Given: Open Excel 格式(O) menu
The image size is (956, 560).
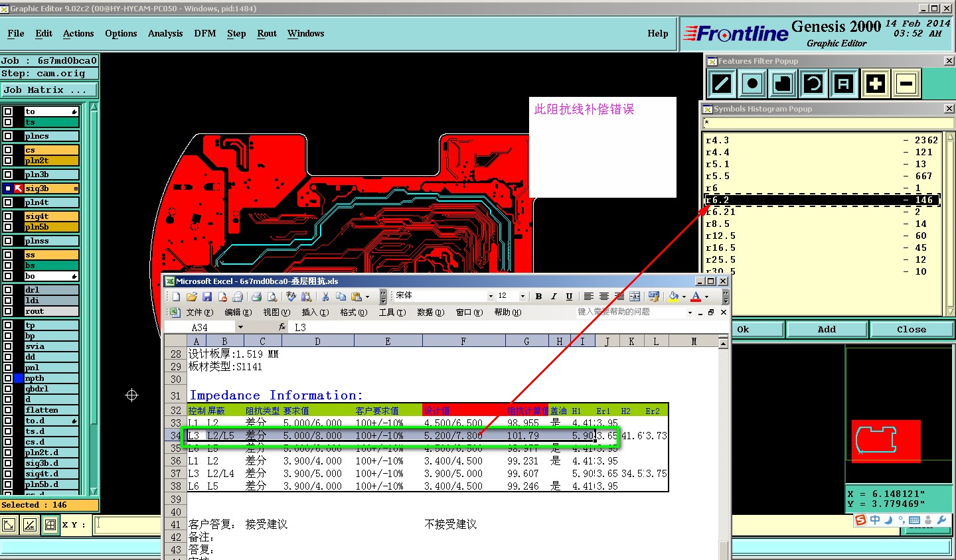Looking at the screenshot, I should click(354, 312).
